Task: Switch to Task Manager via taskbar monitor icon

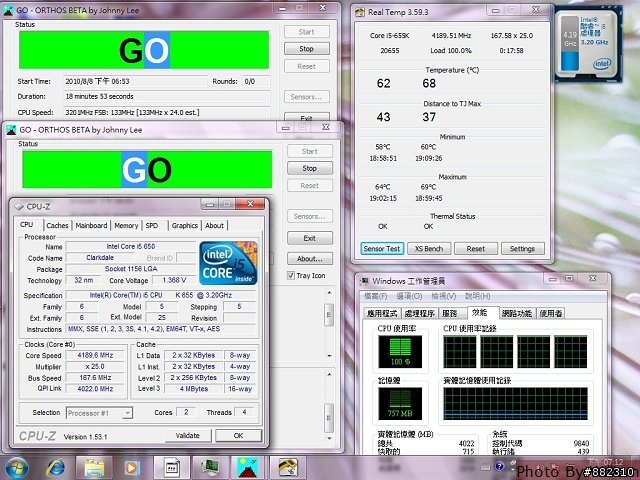Action: pyautogui.click(x=210, y=468)
